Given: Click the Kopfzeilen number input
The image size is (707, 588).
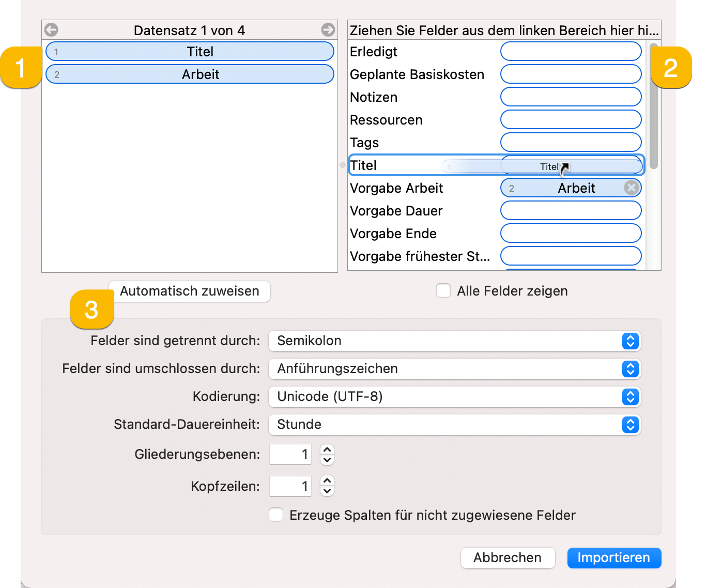Looking at the screenshot, I should [x=290, y=486].
